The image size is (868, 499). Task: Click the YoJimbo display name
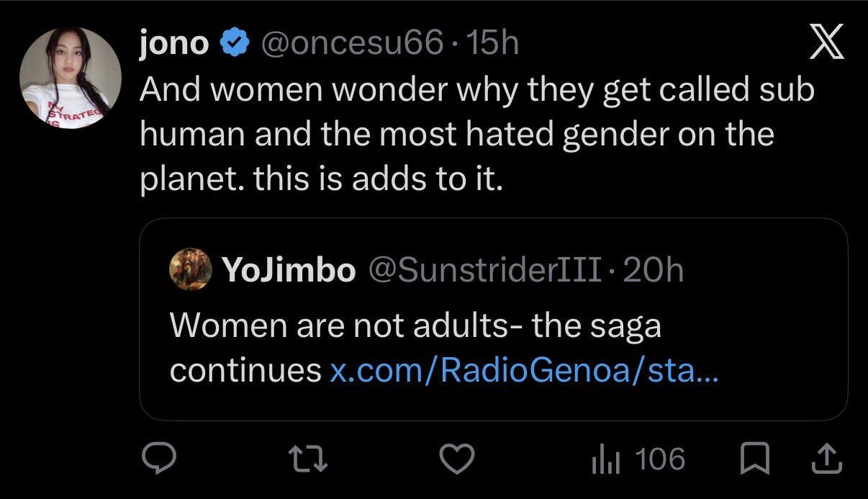[289, 271]
